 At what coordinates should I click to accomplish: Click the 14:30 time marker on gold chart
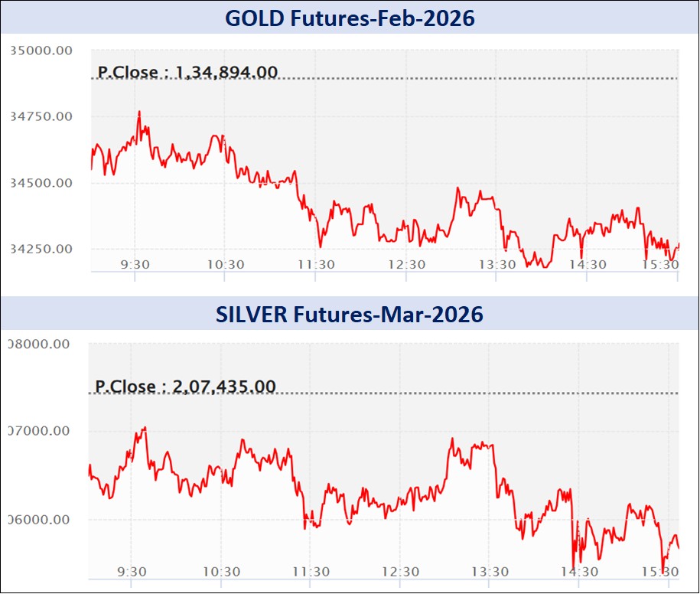point(587,264)
